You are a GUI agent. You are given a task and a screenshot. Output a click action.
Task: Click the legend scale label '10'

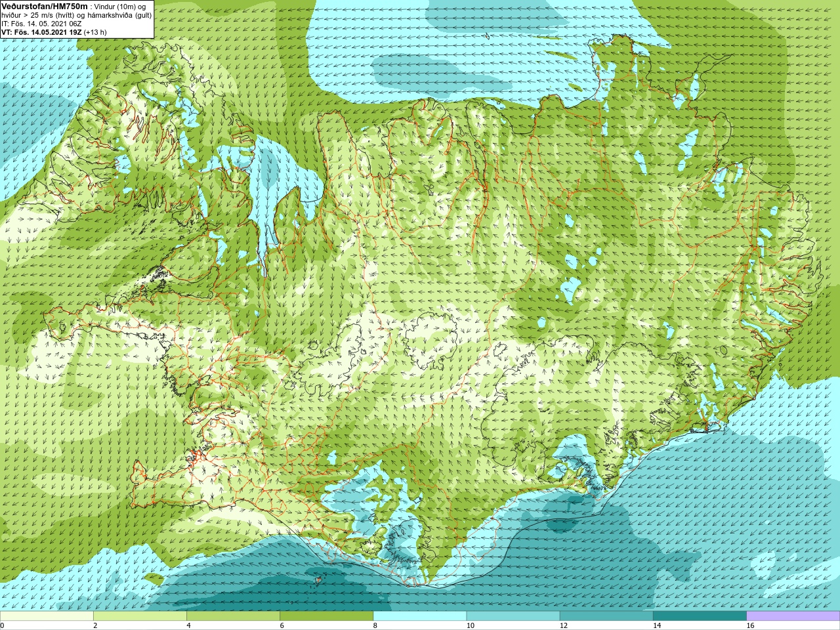coord(471,625)
